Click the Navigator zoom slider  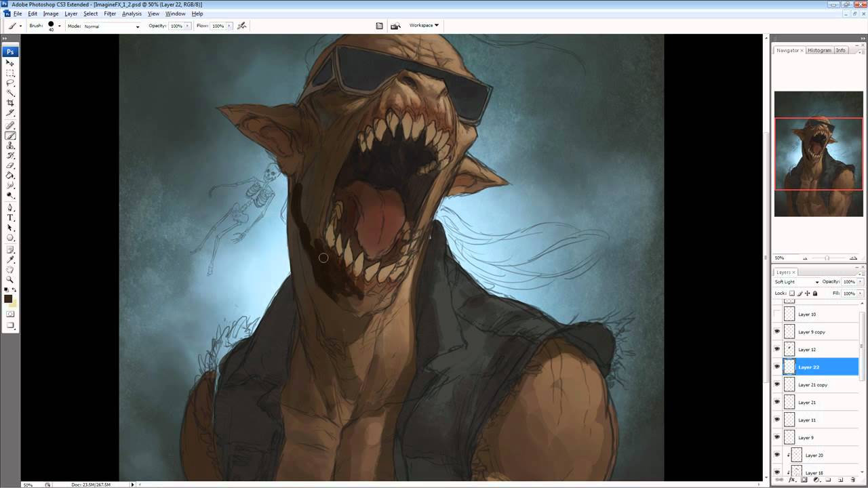[x=827, y=258]
